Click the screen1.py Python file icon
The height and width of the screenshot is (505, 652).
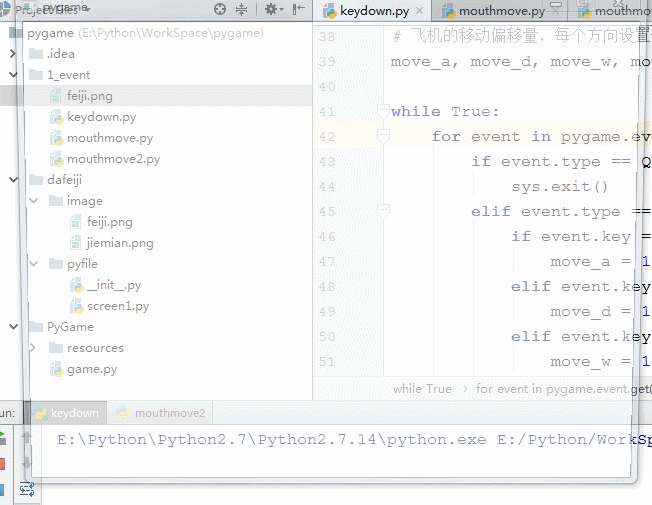pos(77,306)
